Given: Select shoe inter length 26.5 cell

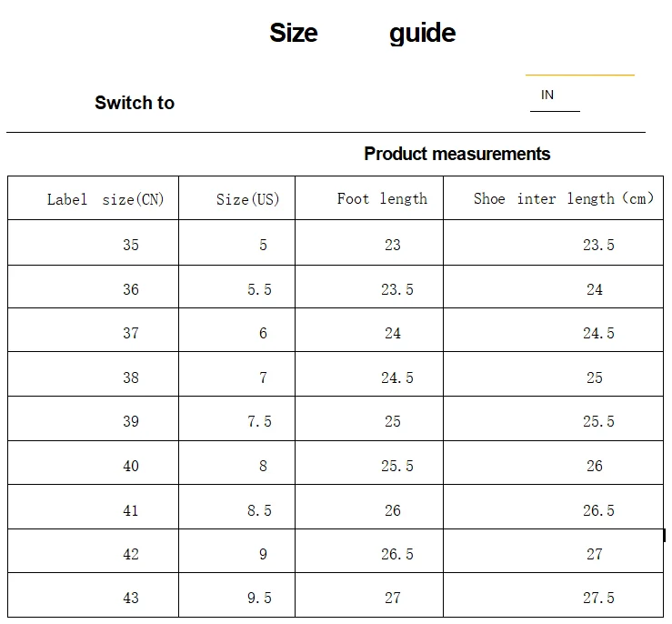Looking at the screenshot, I should pos(553,507).
